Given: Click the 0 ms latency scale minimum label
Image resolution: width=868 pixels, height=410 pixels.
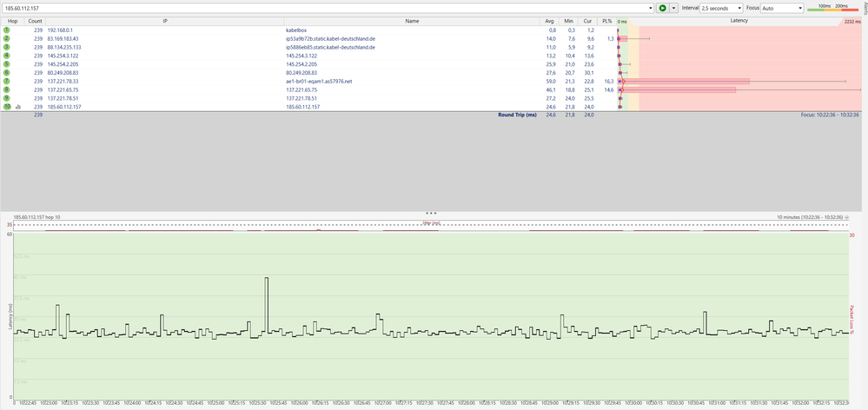Looking at the screenshot, I should pyautogui.click(x=622, y=22).
